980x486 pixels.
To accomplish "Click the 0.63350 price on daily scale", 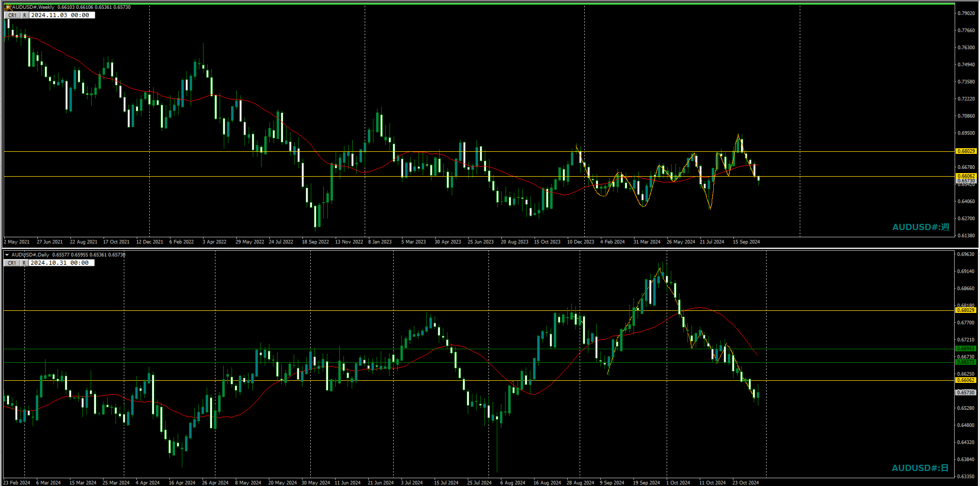I will (x=967, y=477).
